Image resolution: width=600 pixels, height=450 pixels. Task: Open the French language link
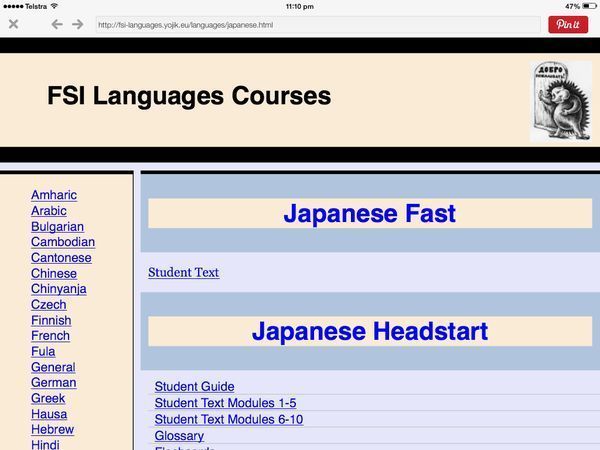coord(51,336)
